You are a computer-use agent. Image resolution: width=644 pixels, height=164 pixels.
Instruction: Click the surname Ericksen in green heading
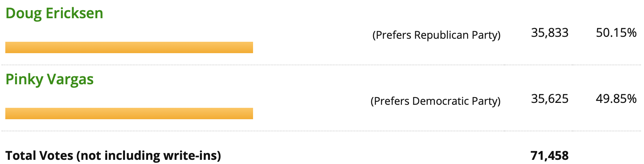tap(74, 13)
